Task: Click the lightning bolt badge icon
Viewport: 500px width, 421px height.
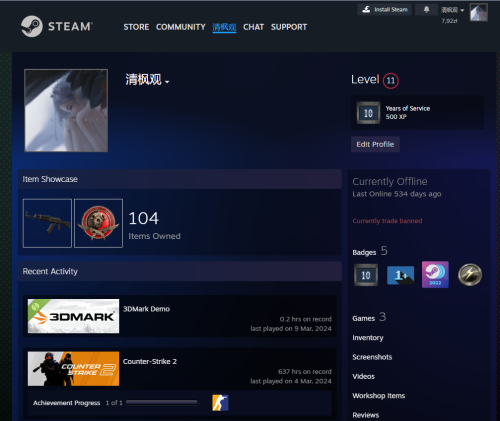Action: click(x=470, y=275)
